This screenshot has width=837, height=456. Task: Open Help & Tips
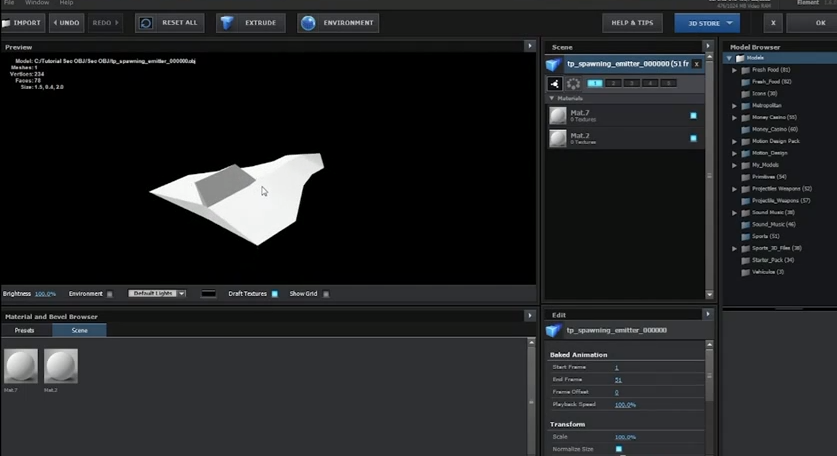(633, 23)
